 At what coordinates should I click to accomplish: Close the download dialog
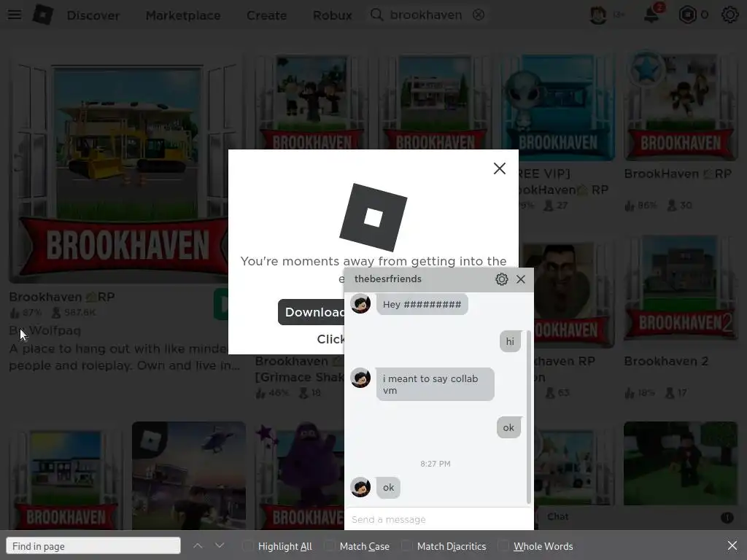click(499, 168)
